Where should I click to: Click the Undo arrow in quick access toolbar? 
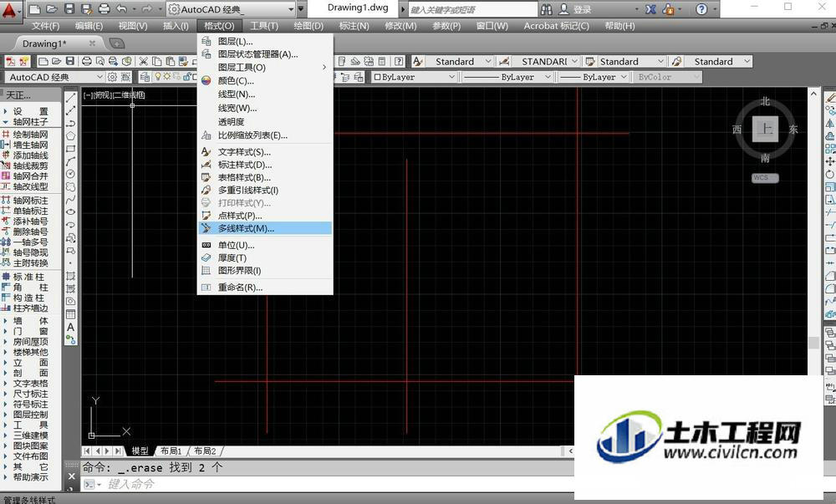(x=121, y=9)
